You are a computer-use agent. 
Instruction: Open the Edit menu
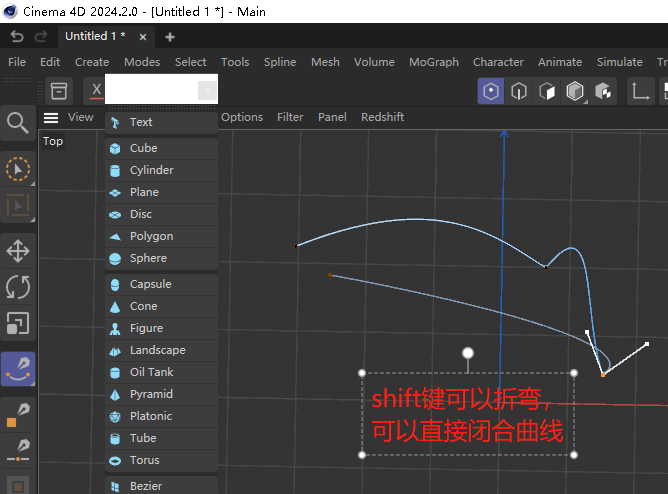click(50, 62)
